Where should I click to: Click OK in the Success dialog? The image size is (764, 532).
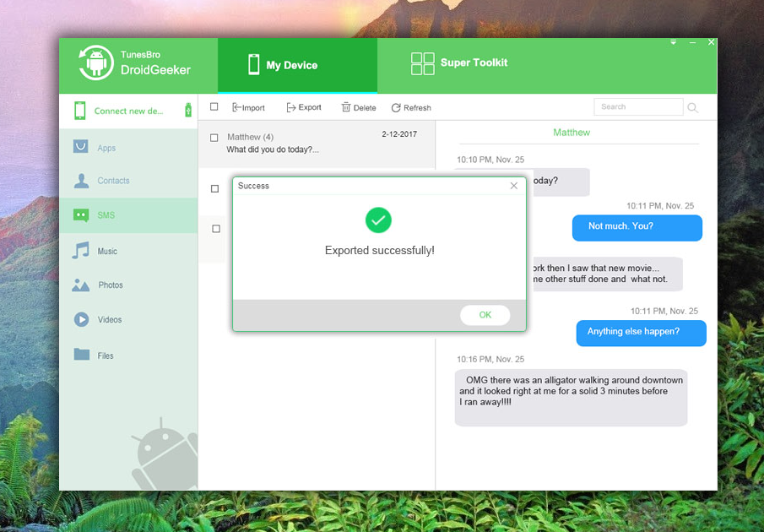485,315
